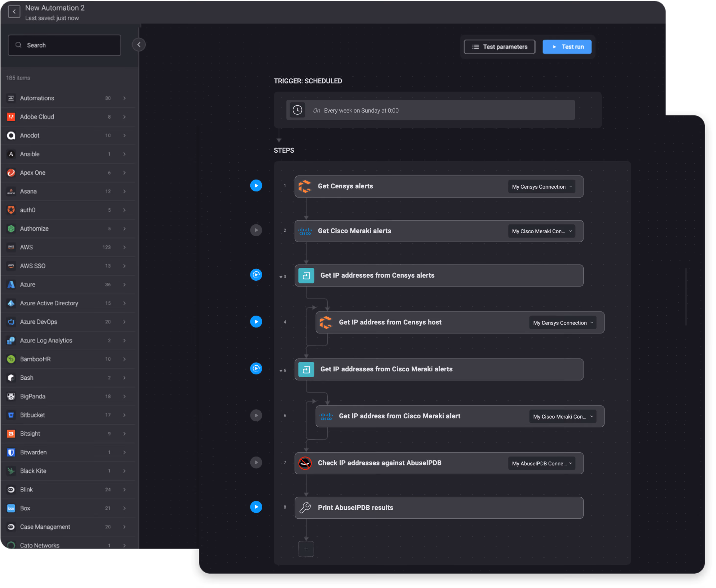This screenshot has height=588, width=716.
Task: Select the Print AbuseIPDB results step
Action: point(439,508)
